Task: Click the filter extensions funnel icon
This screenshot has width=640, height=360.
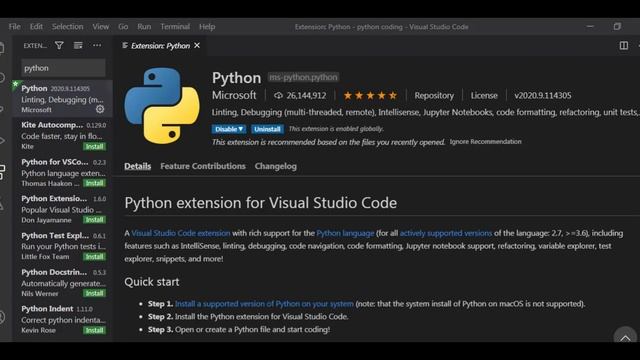Action: (x=59, y=45)
